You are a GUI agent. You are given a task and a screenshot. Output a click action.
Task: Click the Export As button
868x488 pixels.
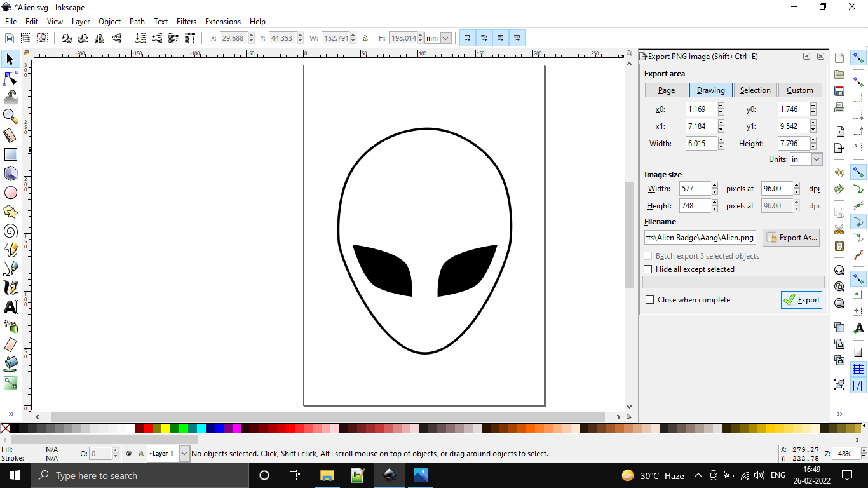click(791, 237)
